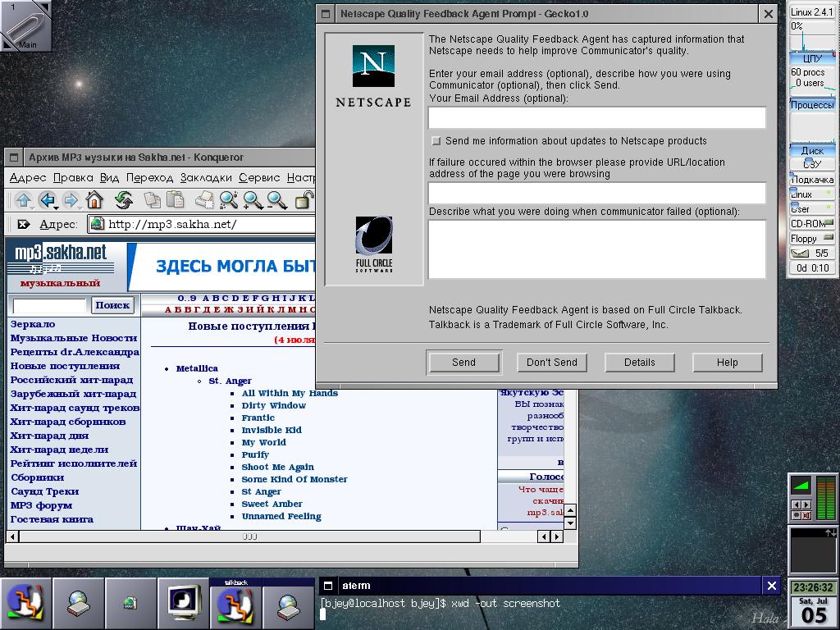Click the CD-ROM mount button in system monitor
The width and height of the screenshot is (840, 630).
click(811, 223)
